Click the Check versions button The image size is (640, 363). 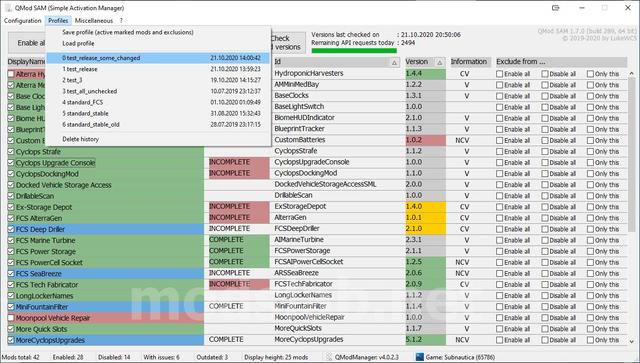point(287,42)
